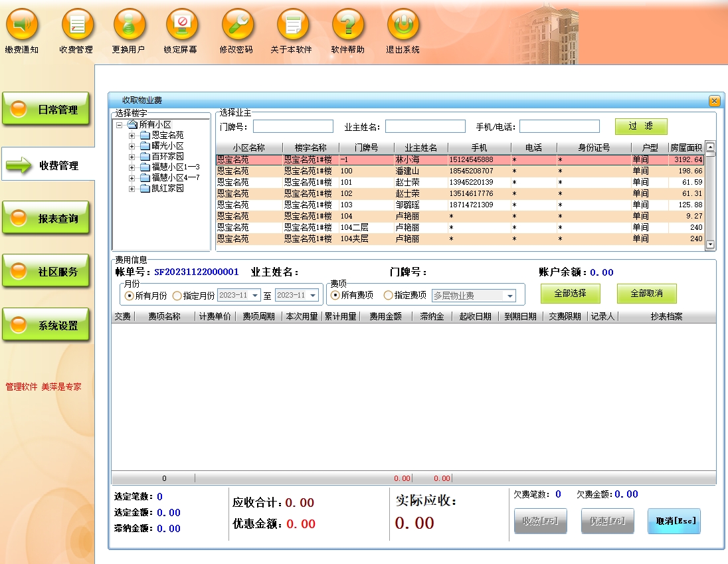Select the 指定费项 radio button
Image resolution: width=728 pixels, height=564 pixels.
pyautogui.click(x=389, y=296)
